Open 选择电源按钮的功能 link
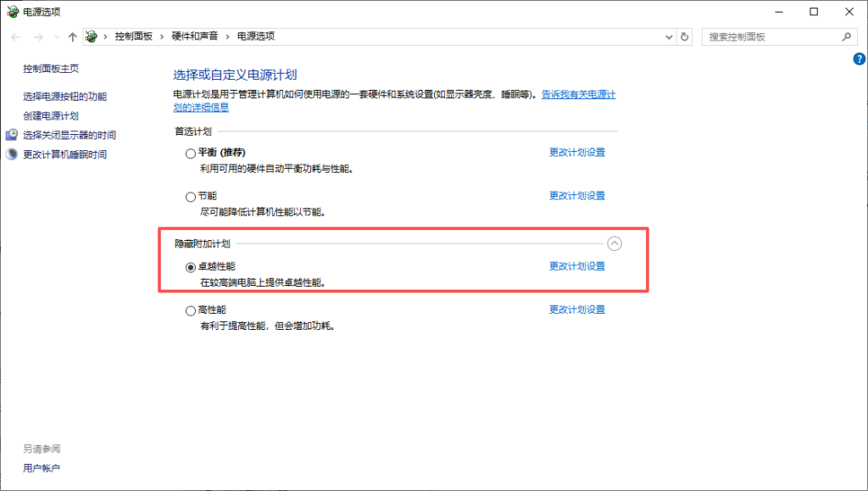 tap(64, 97)
